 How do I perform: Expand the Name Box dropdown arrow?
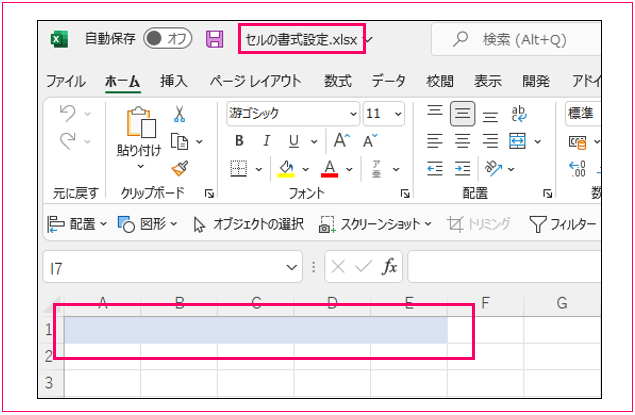292,267
